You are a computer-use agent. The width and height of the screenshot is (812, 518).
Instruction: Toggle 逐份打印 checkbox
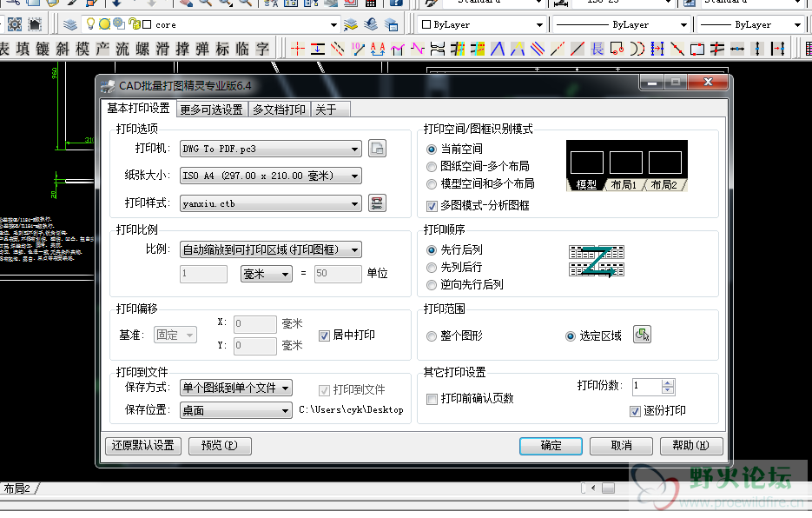click(635, 412)
